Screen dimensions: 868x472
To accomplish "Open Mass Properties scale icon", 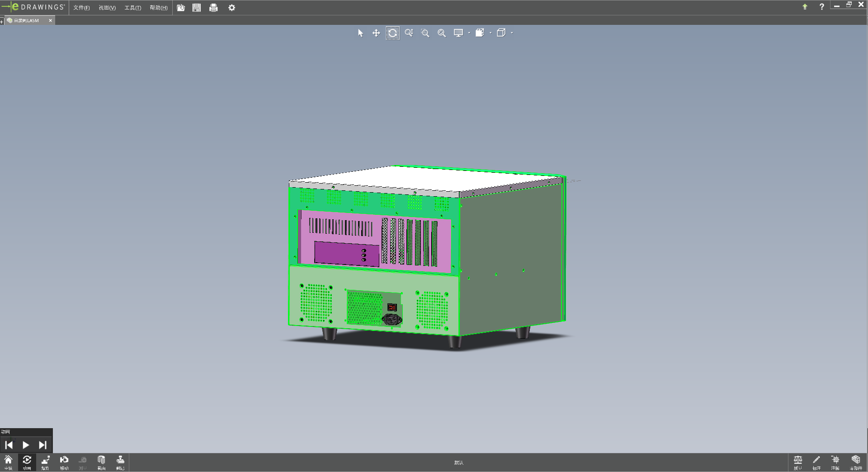I will click(798, 462).
